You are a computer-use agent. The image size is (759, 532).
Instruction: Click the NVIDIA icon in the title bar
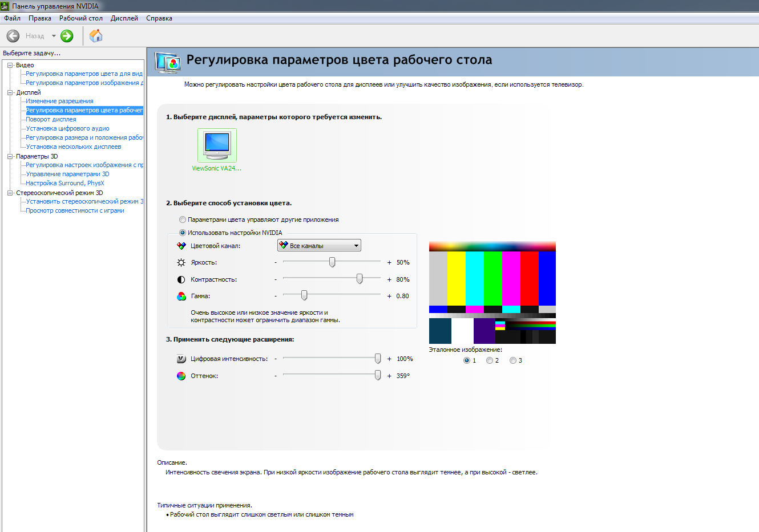point(5,6)
